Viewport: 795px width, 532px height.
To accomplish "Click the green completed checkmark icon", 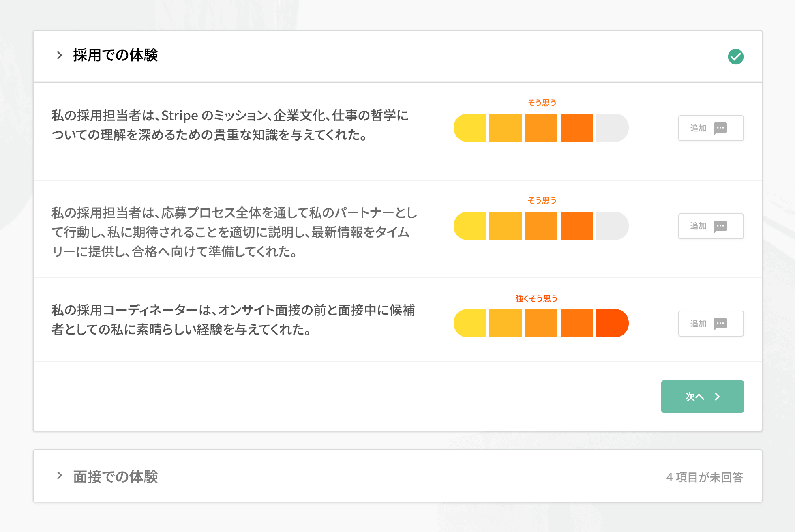I will click(735, 57).
